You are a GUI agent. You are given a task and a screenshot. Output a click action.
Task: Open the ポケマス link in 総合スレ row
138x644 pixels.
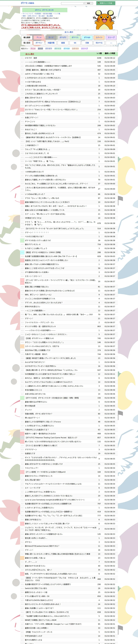58,49
